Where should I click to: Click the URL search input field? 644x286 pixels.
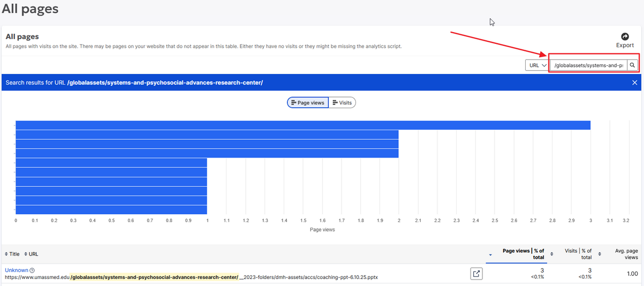pyautogui.click(x=588, y=65)
